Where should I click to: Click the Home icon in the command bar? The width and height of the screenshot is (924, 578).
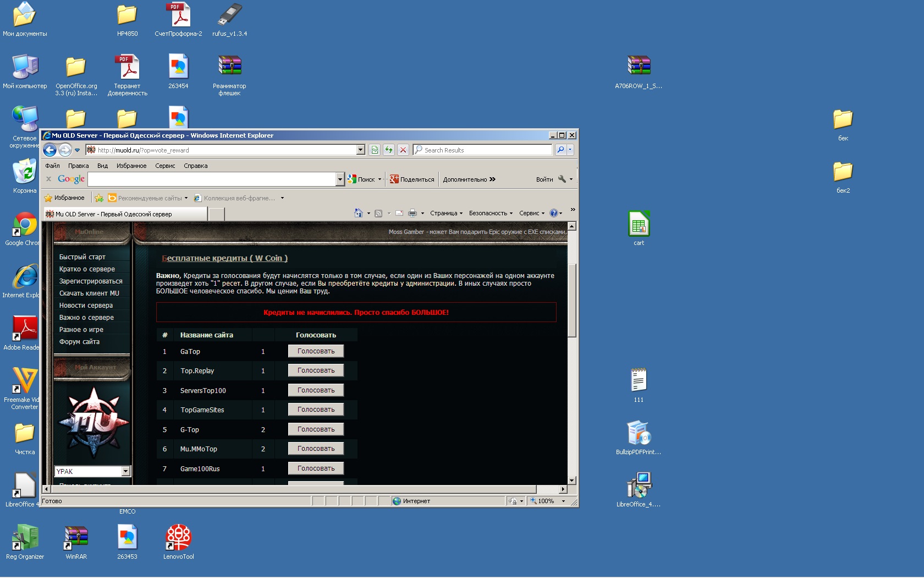click(x=359, y=213)
